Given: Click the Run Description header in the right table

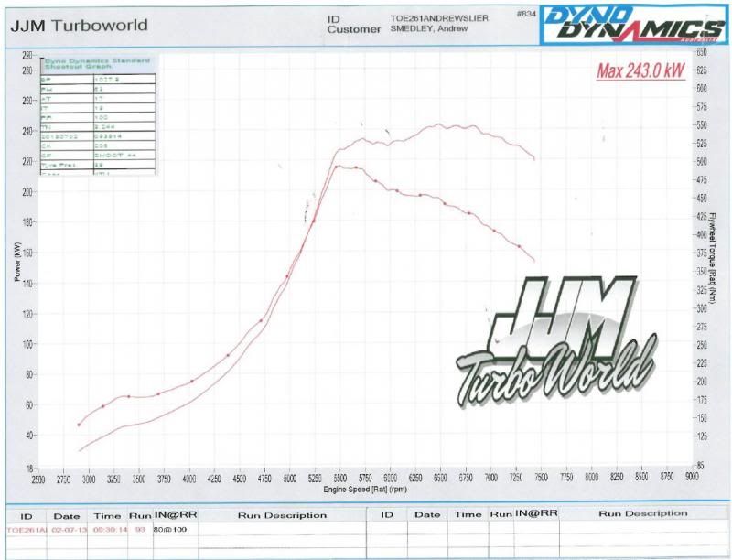Looking at the screenshot, I should click(643, 513).
